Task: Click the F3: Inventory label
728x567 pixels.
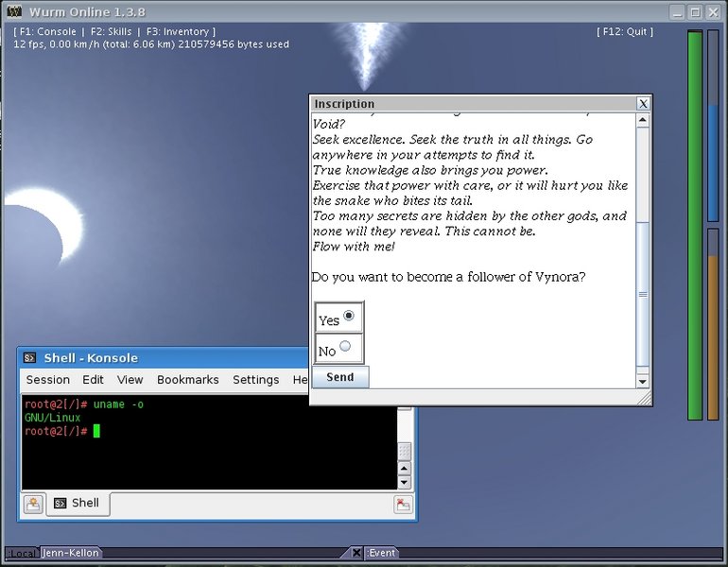Action: pos(178,31)
